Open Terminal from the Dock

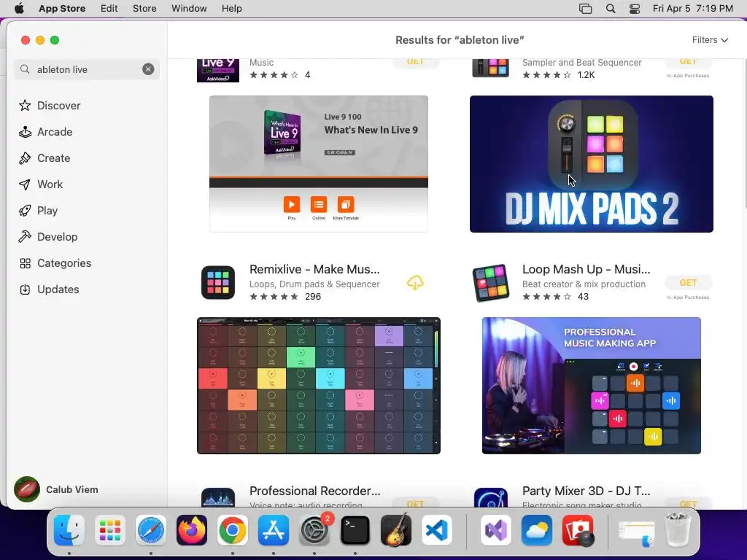point(355,531)
